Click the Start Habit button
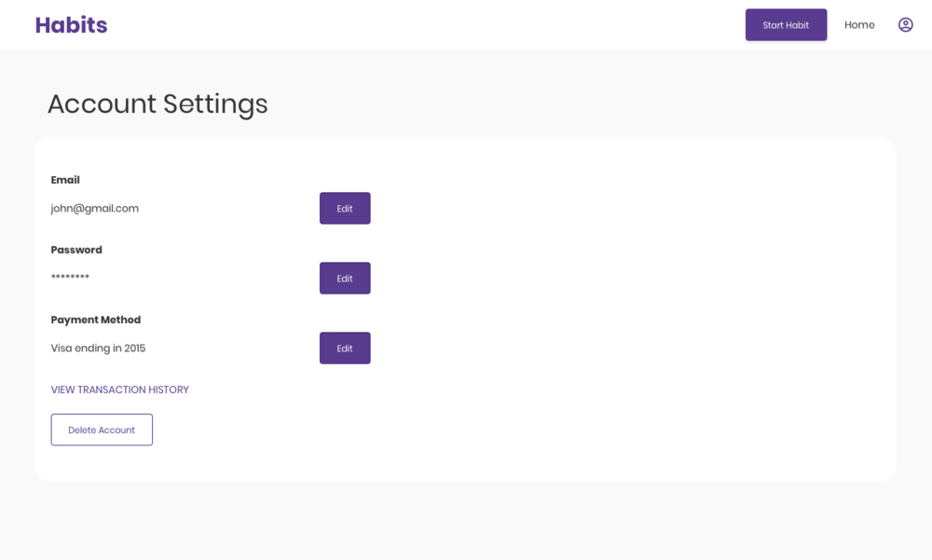The width and height of the screenshot is (932, 560). tap(786, 25)
